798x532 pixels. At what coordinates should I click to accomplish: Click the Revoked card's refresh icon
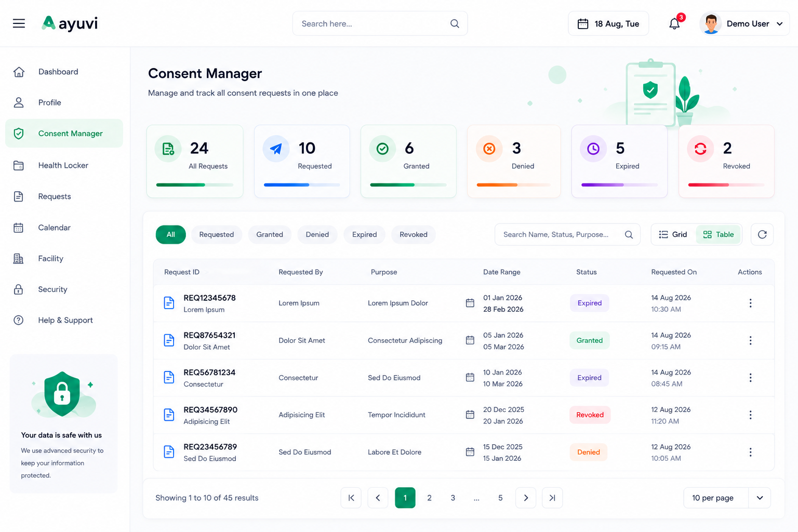(700, 149)
